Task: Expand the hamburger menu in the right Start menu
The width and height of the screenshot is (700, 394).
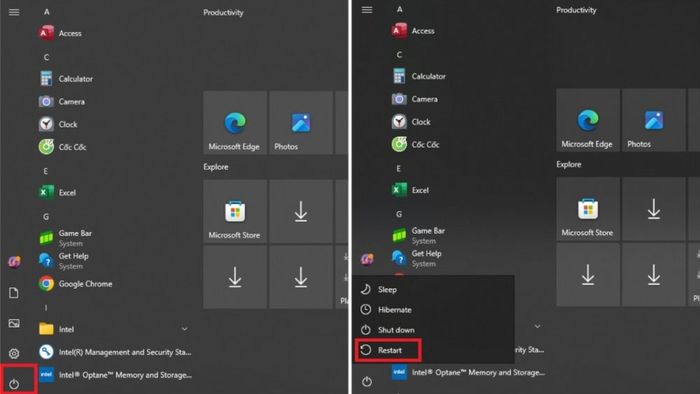Action: pos(367,10)
